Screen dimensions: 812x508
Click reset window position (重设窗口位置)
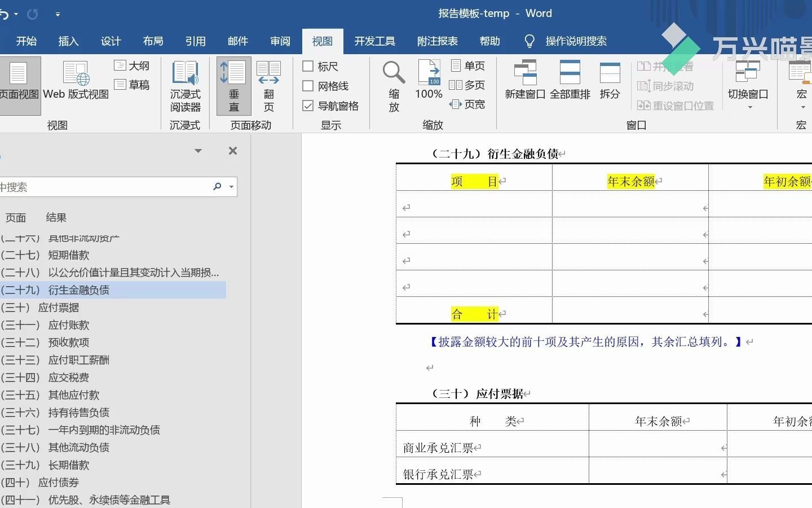coord(676,106)
